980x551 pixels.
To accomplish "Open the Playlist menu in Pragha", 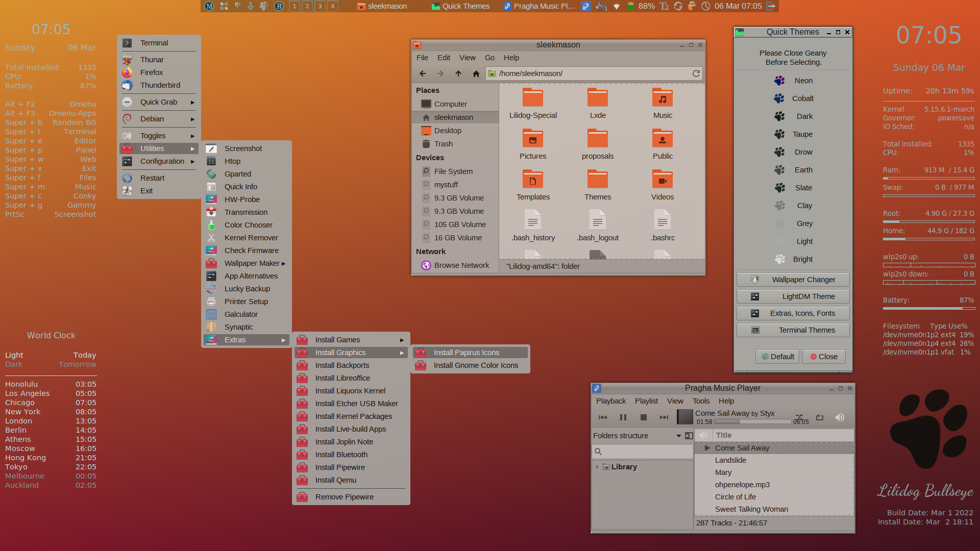I will (646, 401).
